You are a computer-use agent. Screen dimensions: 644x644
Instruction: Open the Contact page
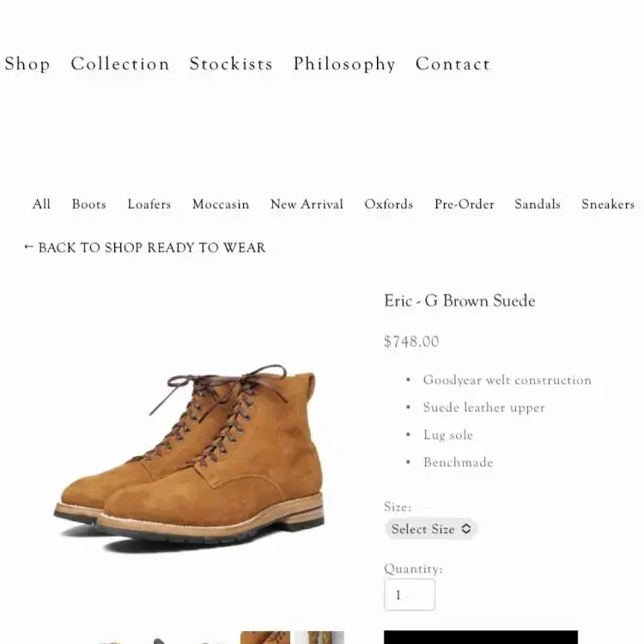point(453,64)
